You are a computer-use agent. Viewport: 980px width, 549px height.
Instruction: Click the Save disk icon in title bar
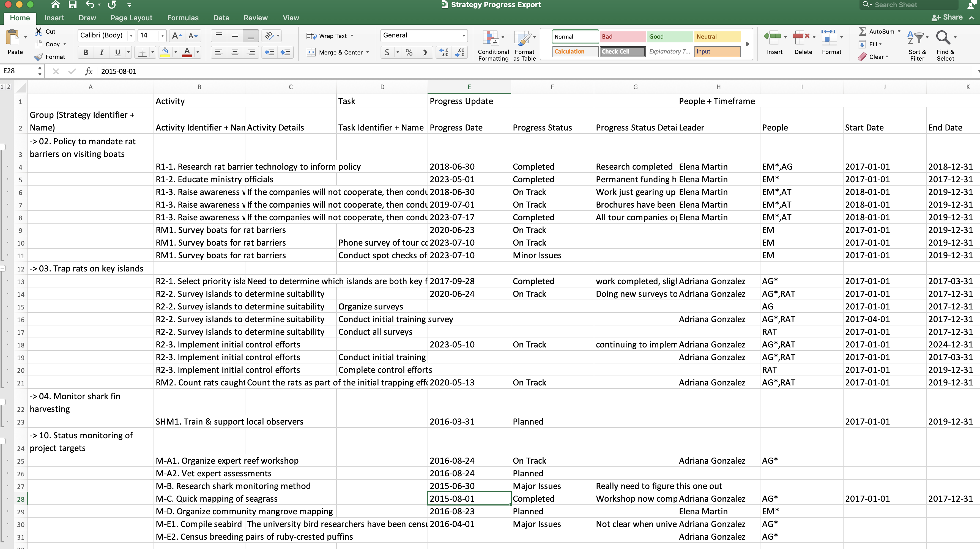(72, 5)
